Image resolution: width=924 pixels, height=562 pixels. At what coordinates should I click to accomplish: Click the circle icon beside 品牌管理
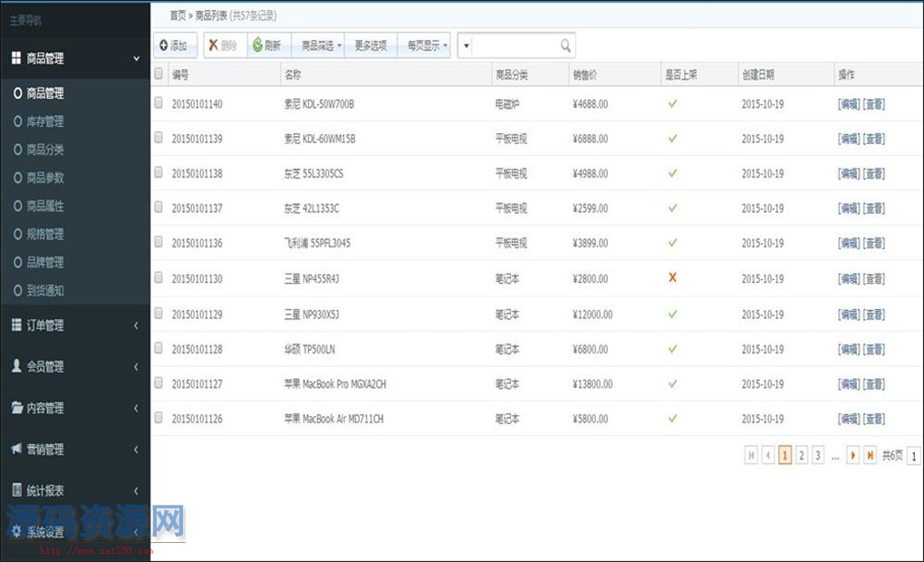18,262
